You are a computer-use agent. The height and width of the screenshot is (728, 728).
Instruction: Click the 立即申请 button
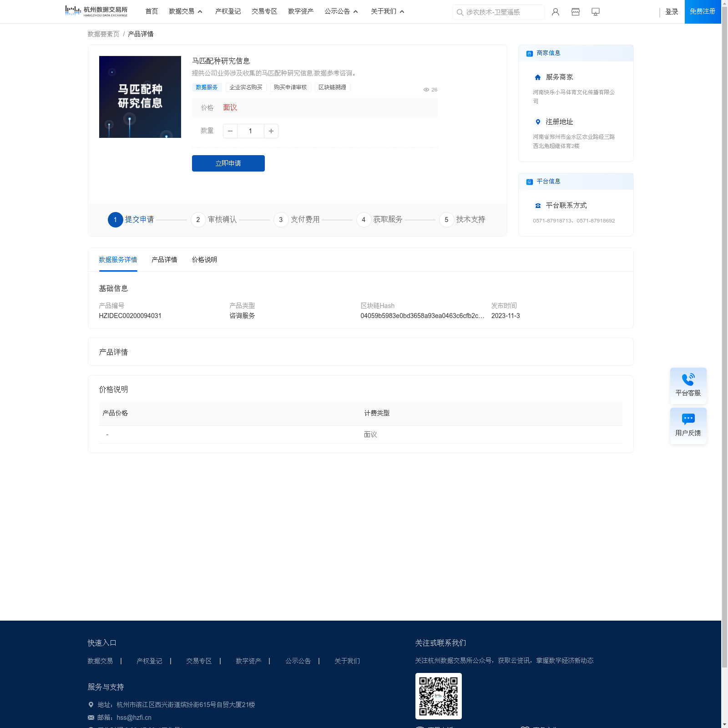click(228, 163)
